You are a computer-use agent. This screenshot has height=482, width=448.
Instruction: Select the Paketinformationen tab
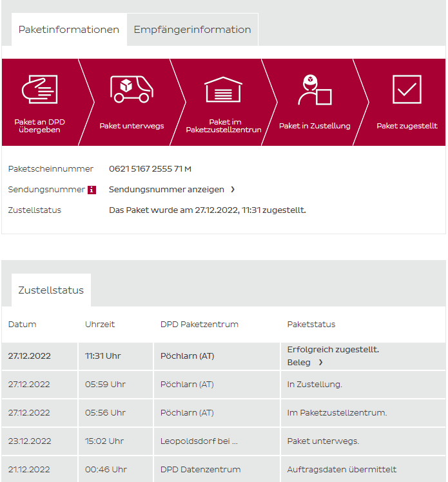[x=69, y=30]
